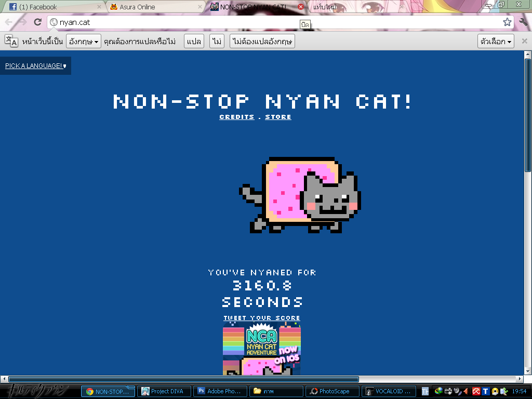Open the อังกฤษ source language dropdown
The width and height of the screenshot is (532, 399).
tap(84, 42)
